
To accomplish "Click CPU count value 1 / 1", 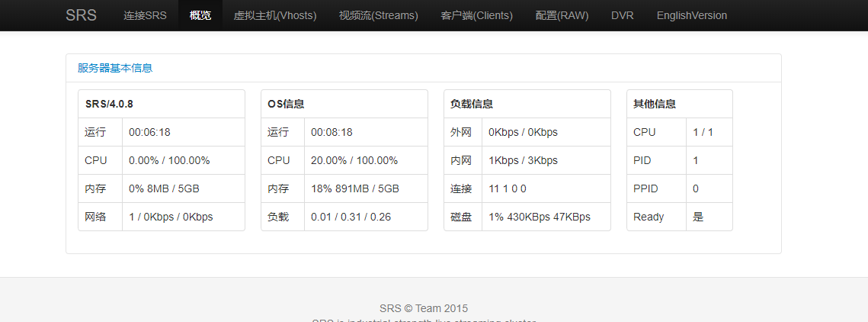I will (x=703, y=133).
